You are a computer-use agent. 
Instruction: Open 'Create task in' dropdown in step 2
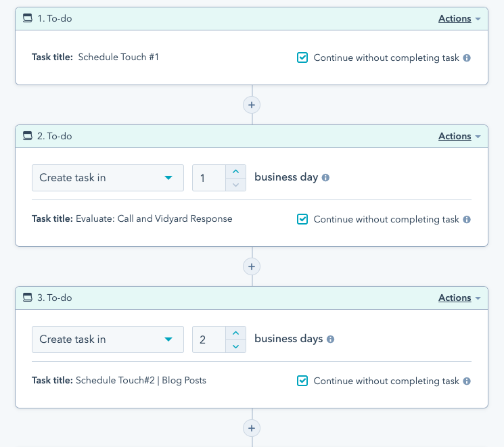coord(108,178)
